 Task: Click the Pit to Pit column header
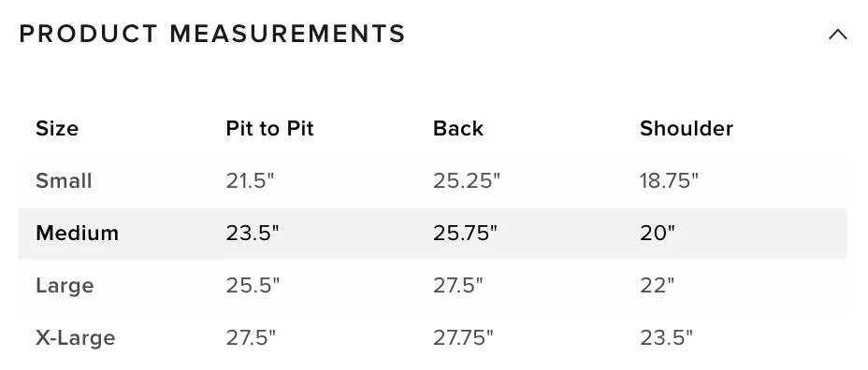tap(269, 128)
